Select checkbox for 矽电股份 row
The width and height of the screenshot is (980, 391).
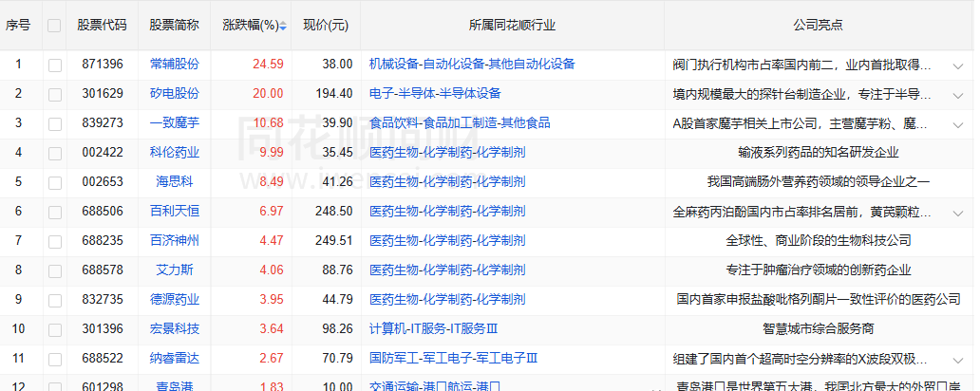54,94
